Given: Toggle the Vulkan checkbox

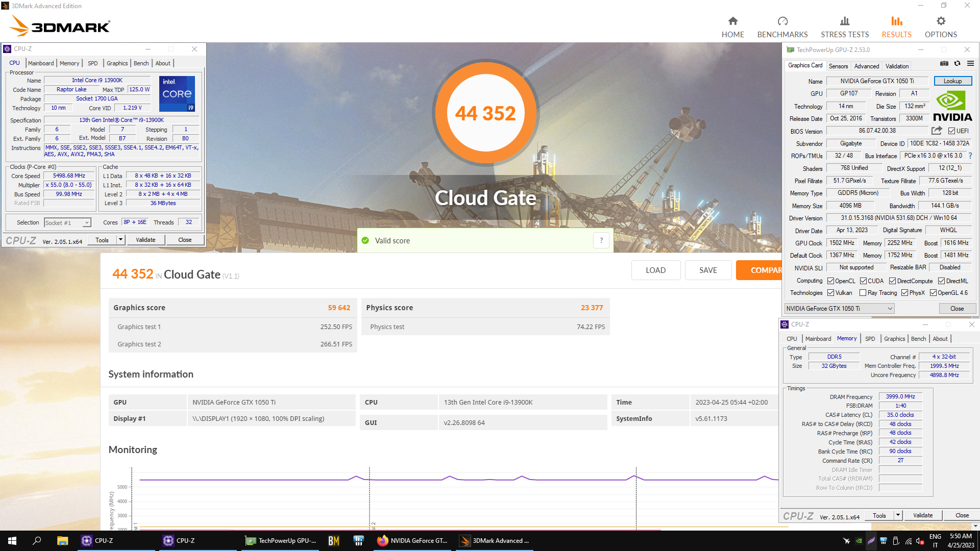Looking at the screenshot, I should 830,293.
